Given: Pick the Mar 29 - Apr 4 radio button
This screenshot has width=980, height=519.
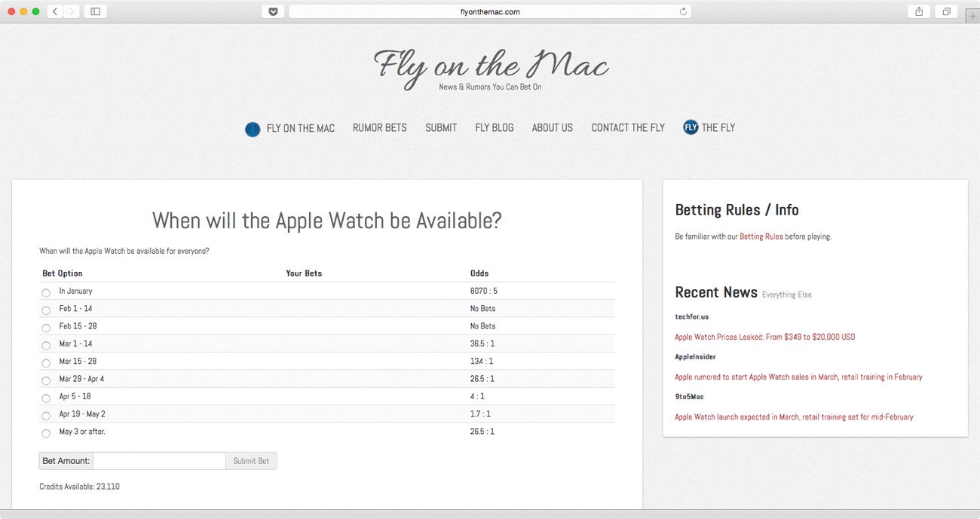Looking at the screenshot, I should point(46,380).
